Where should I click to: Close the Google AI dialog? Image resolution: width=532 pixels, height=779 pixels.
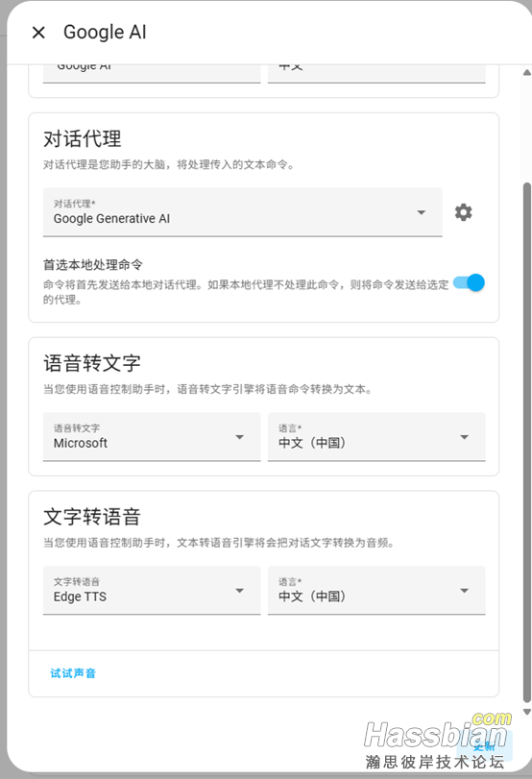(x=38, y=33)
